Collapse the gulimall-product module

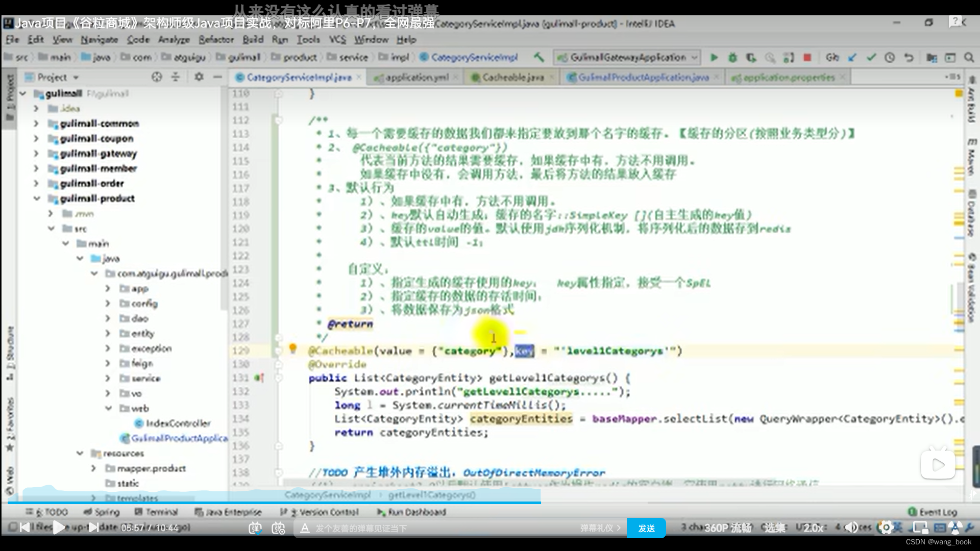36,198
